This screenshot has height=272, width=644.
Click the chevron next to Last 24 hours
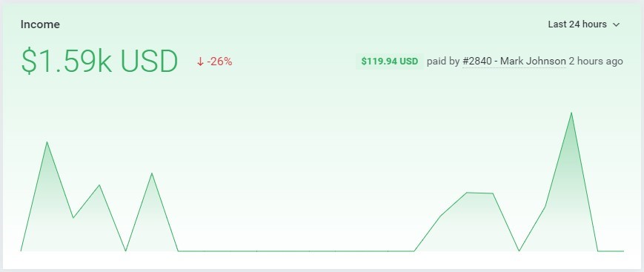tap(616, 25)
